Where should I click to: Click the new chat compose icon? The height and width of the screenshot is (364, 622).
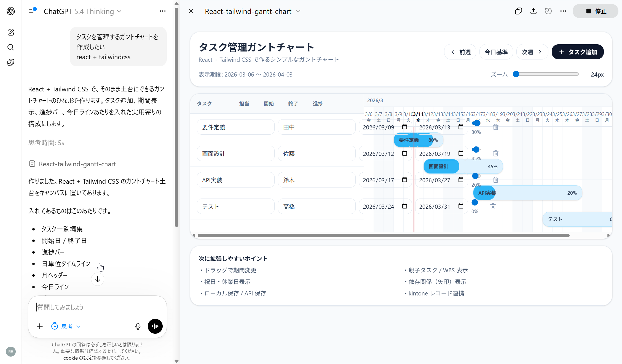11,32
